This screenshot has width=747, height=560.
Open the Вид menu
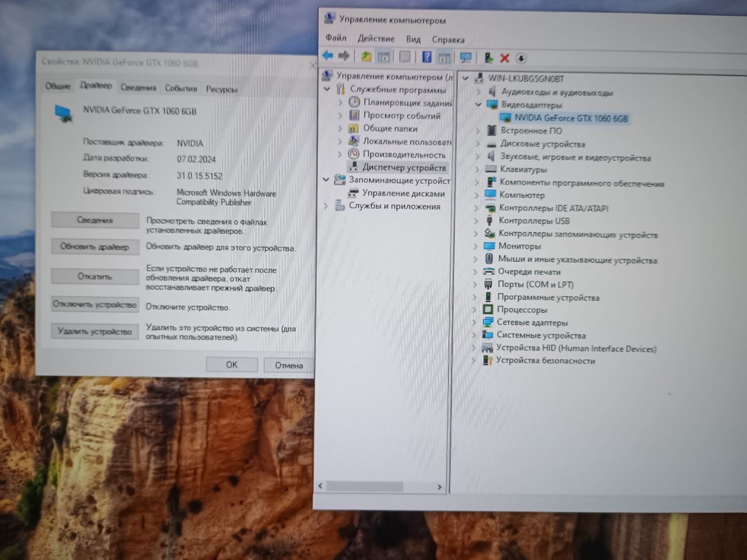[x=413, y=39]
